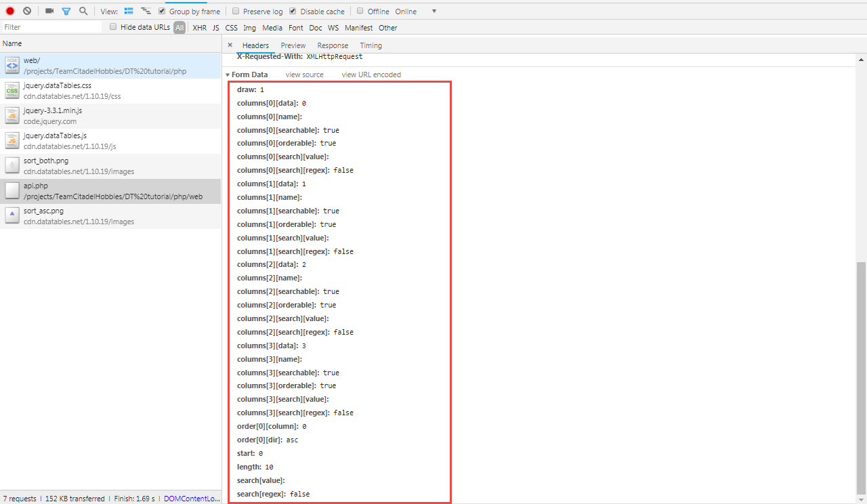Image resolution: width=867 pixels, height=504 pixels.
Task: Click the length: 10 parameter
Action: click(x=255, y=467)
